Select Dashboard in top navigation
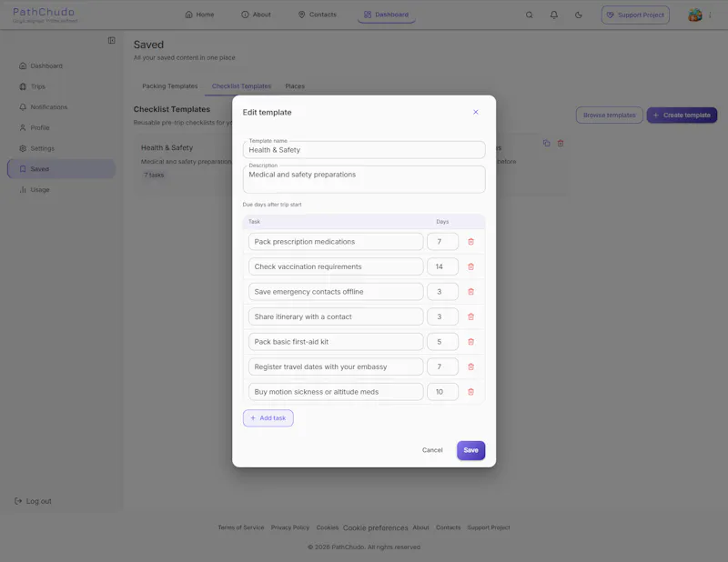This screenshot has width=728, height=562. [x=386, y=15]
